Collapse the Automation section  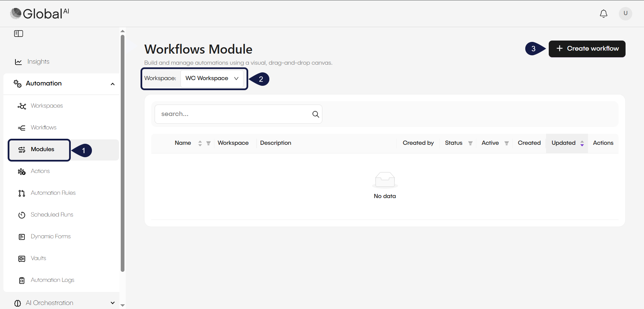[x=112, y=84]
